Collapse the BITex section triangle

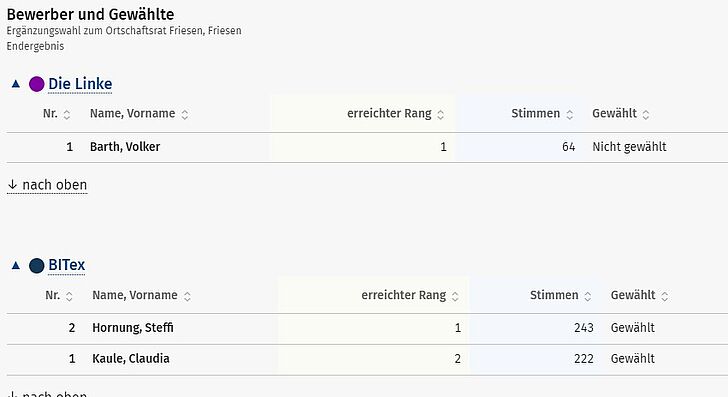[16, 266]
